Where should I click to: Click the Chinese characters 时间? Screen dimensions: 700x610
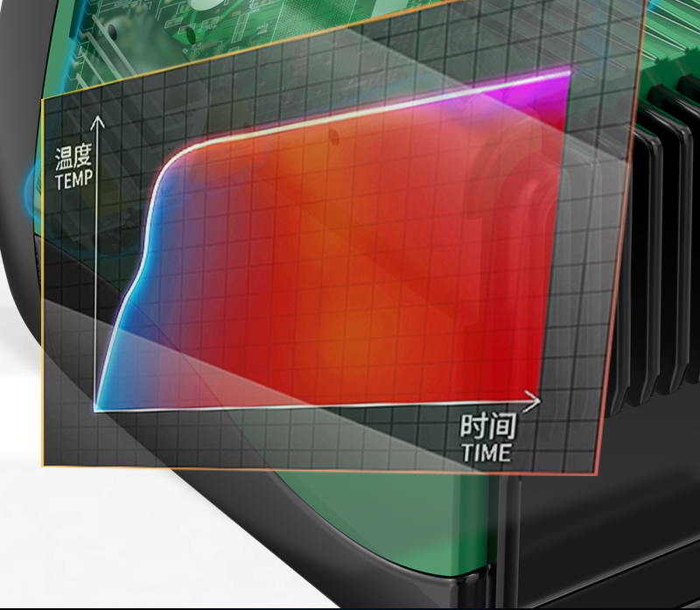coord(487,427)
